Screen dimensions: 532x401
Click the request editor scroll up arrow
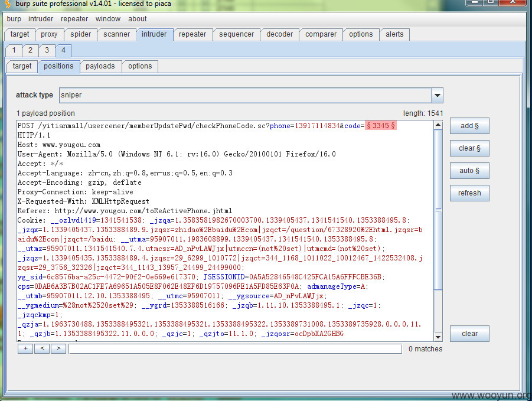[438, 125]
